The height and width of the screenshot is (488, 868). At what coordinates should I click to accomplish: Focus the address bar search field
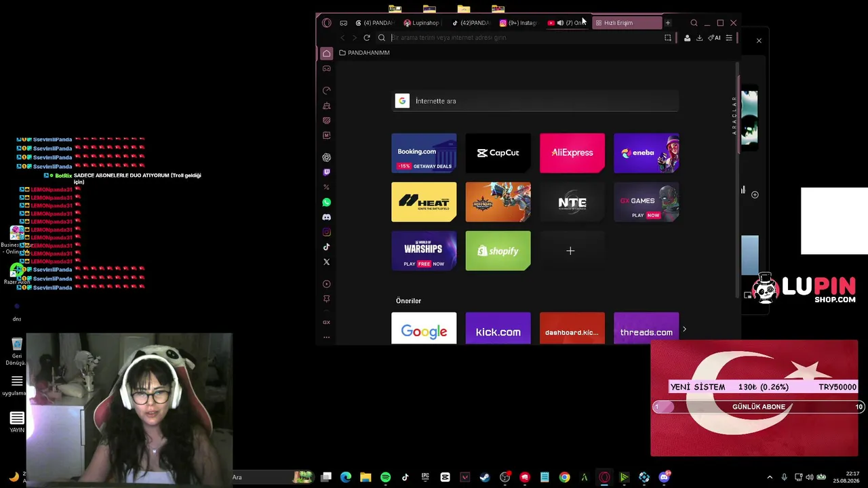click(x=522, y=38)
